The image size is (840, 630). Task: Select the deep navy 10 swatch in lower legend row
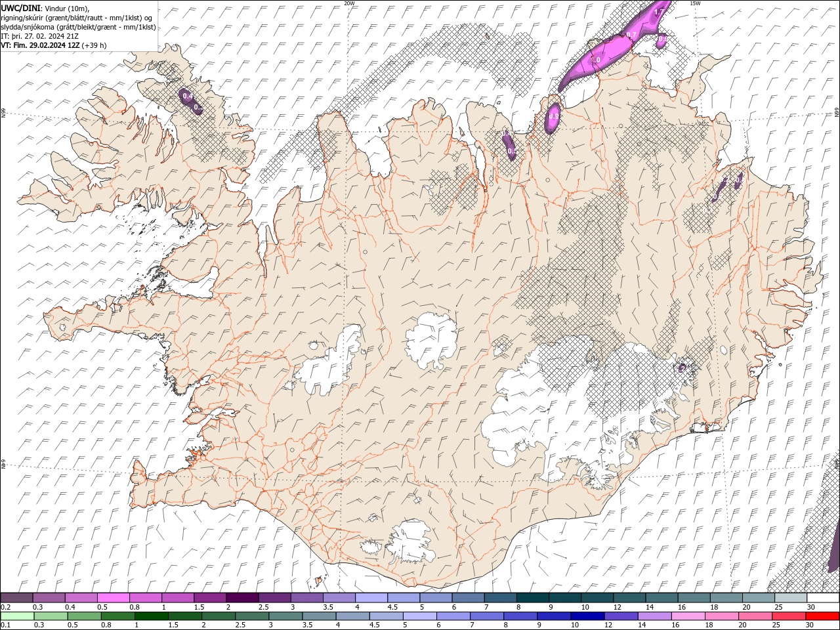[588, 616]
